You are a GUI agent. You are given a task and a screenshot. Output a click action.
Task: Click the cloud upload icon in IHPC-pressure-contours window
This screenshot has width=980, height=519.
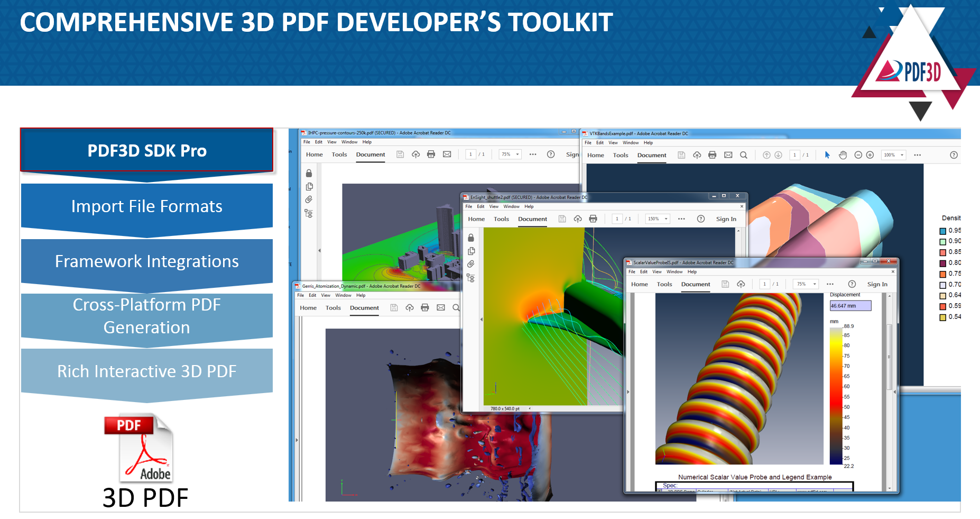click(416, 154)
